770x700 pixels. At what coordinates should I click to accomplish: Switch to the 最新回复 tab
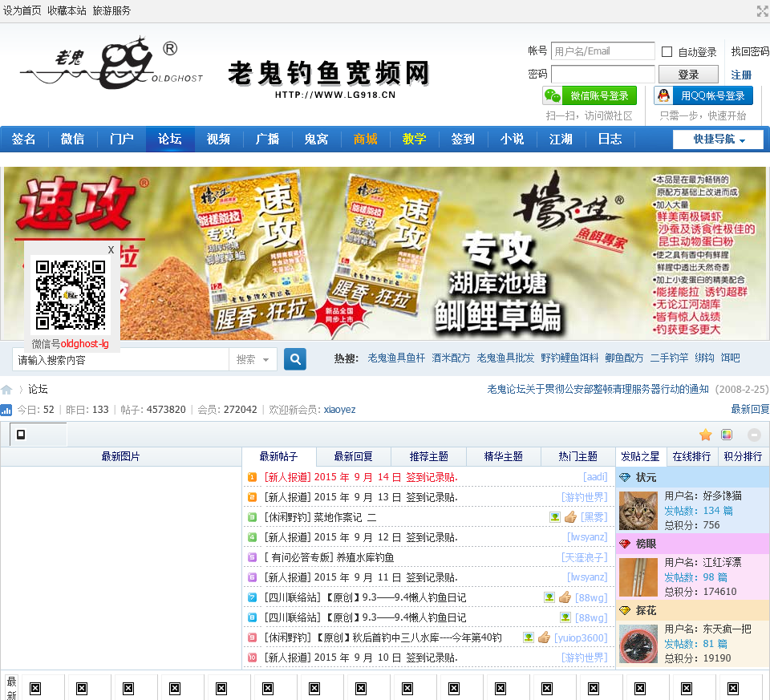(354, 456)
